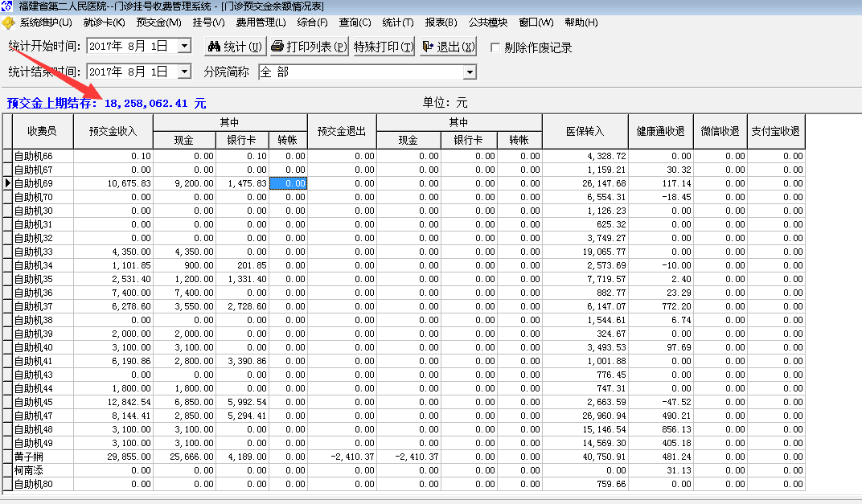Viewport: 862px width, 504px height.
Task: Click the 统计(U) binoculars button
Action: tap(236, 47)
